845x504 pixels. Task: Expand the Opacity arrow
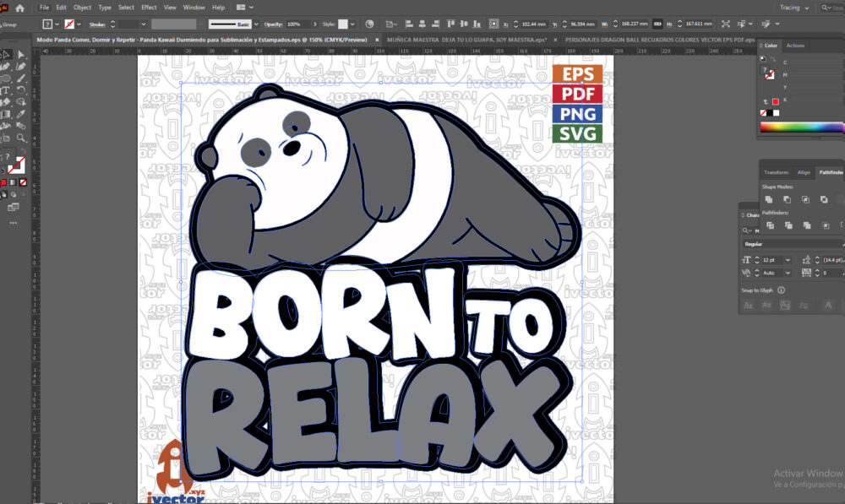tap(314, 24)
